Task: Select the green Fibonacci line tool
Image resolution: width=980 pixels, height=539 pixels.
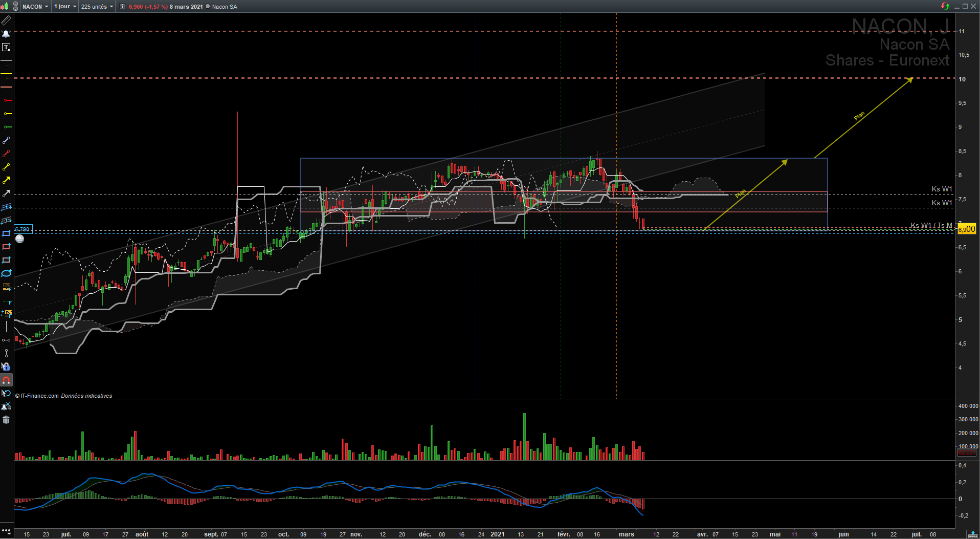Action: point(6,302)
